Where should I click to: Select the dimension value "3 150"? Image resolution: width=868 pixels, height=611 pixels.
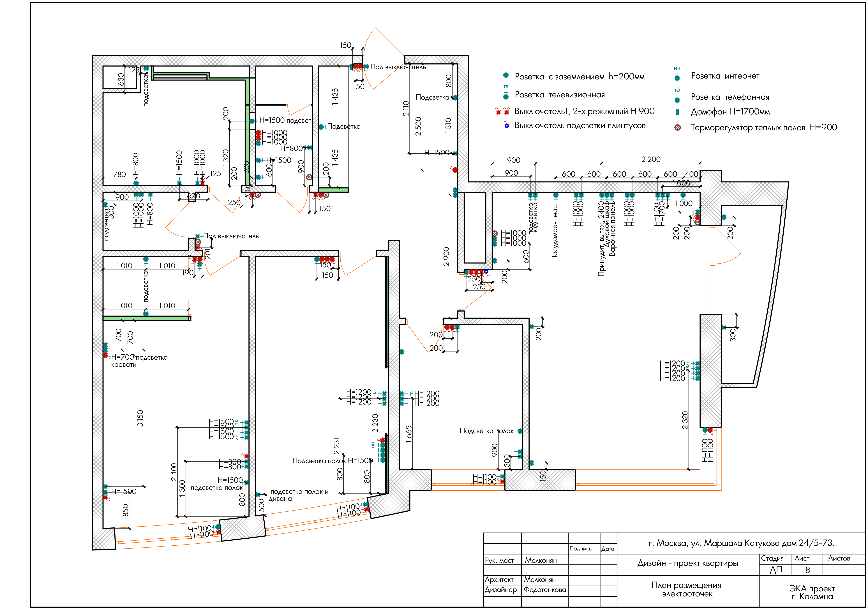click(x=140, y=419)
